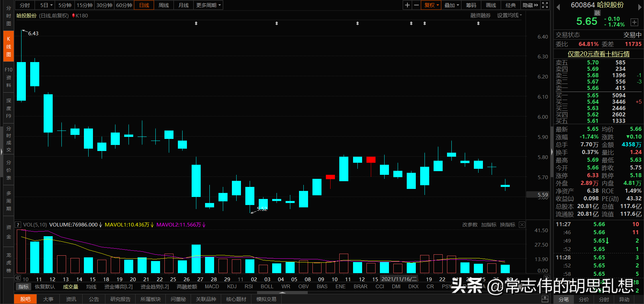Open the volume panel help icon
The image size is (644, 304).
pyautogui.click(x=18, y=224)
